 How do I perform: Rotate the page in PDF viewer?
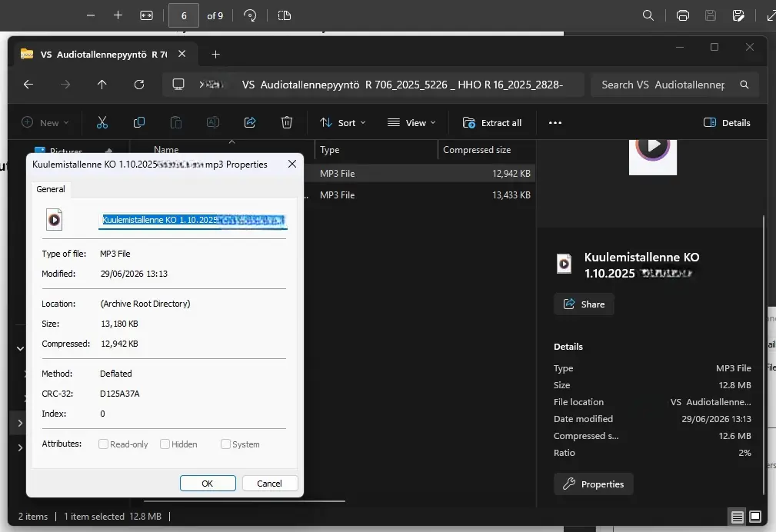click(251, 16)
